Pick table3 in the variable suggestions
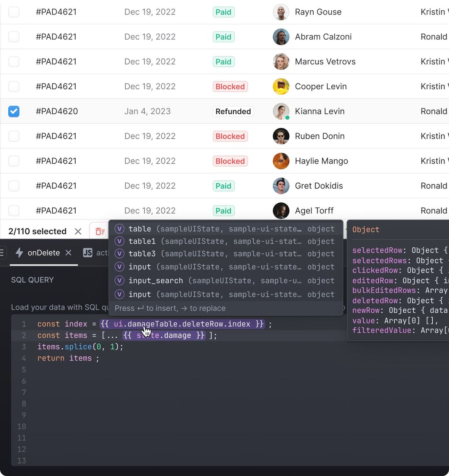 (x=142, y=254)
